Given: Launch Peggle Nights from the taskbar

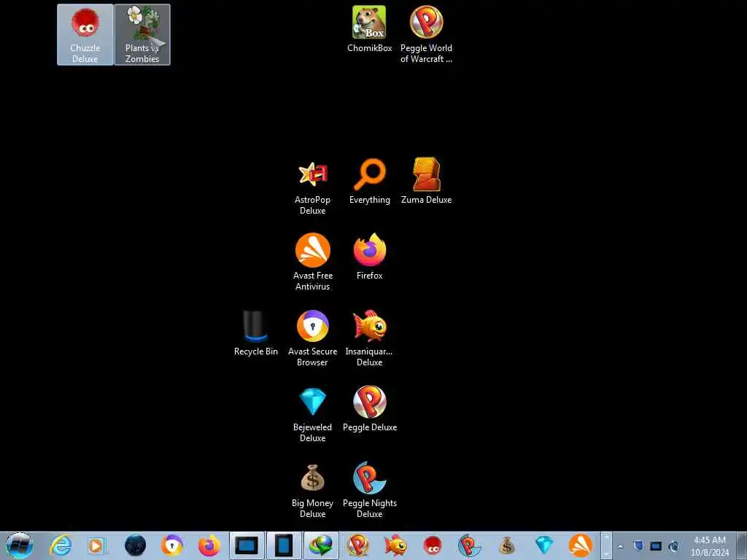Looking at the screenshot, I should (470, 545).
